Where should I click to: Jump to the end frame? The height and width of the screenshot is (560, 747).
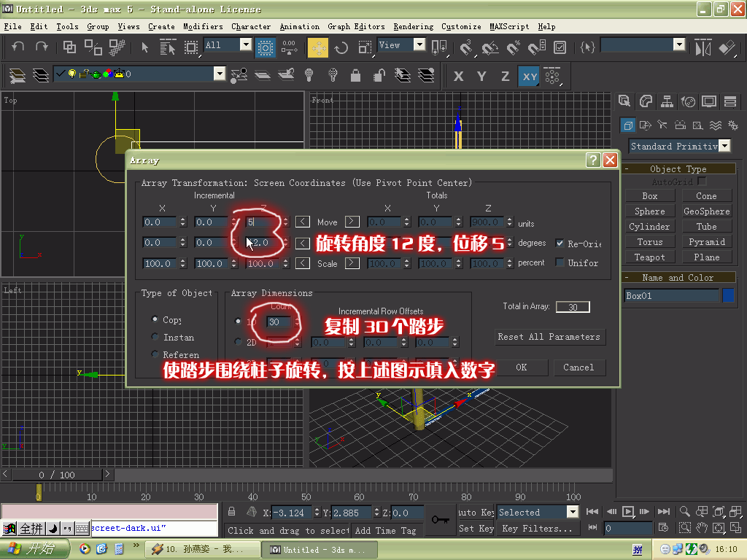point(663,511)
